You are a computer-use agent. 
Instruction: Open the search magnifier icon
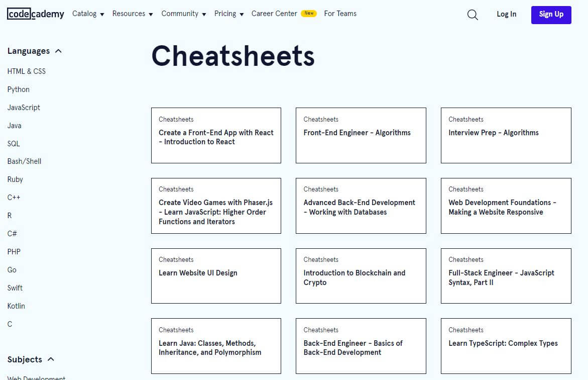[x=472, y=15]
